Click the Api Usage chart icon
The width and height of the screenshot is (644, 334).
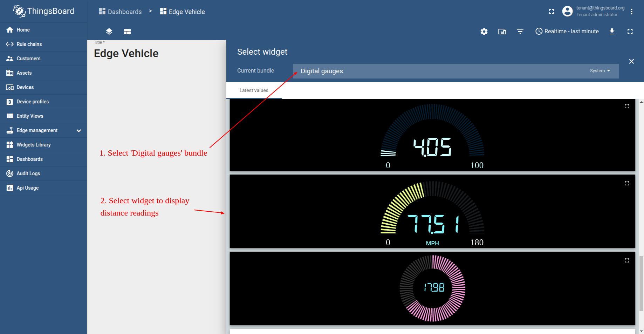coord(10,188)
